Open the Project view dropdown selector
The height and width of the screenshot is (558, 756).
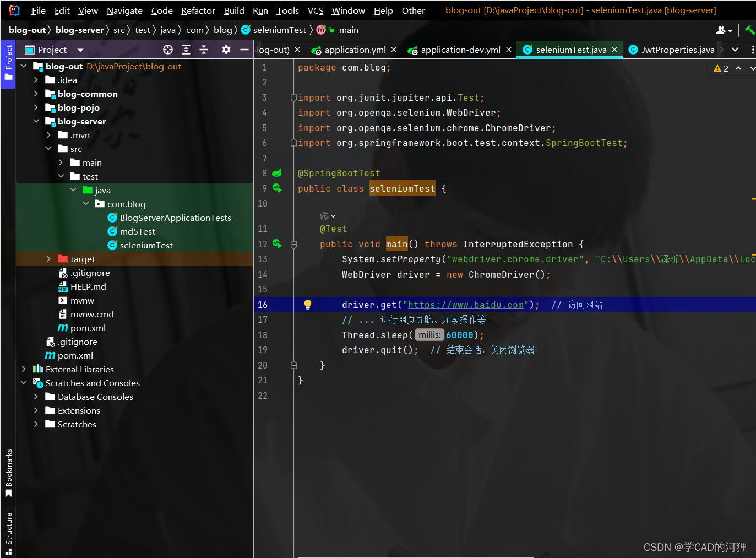click(80, 50)
